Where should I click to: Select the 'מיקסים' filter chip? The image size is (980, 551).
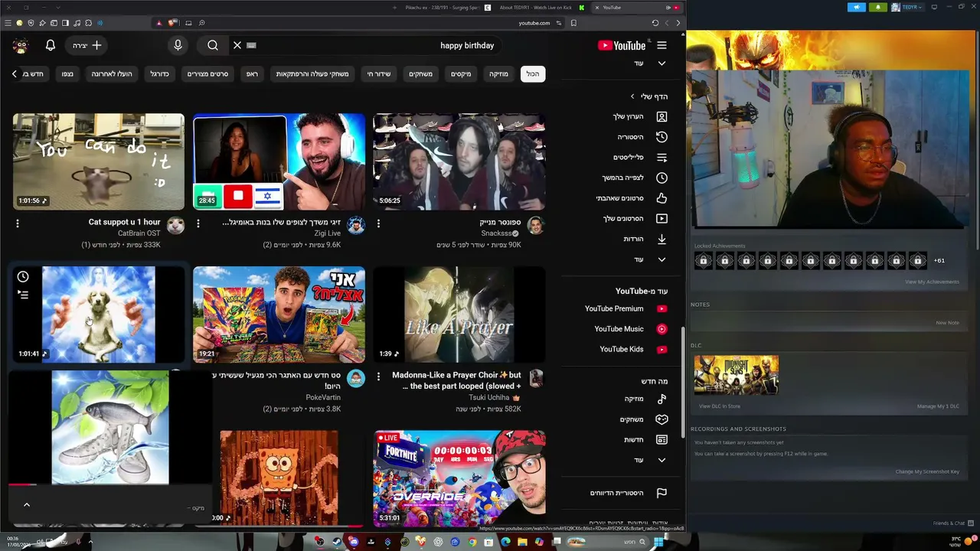click(x=461, y=74)
